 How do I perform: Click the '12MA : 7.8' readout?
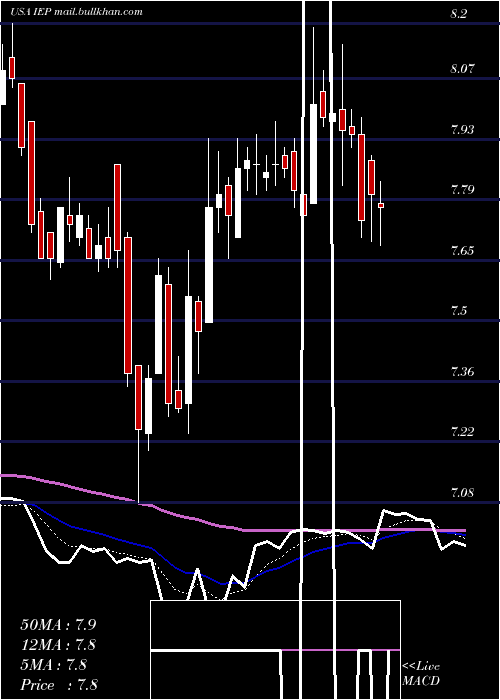coord(58,645)
